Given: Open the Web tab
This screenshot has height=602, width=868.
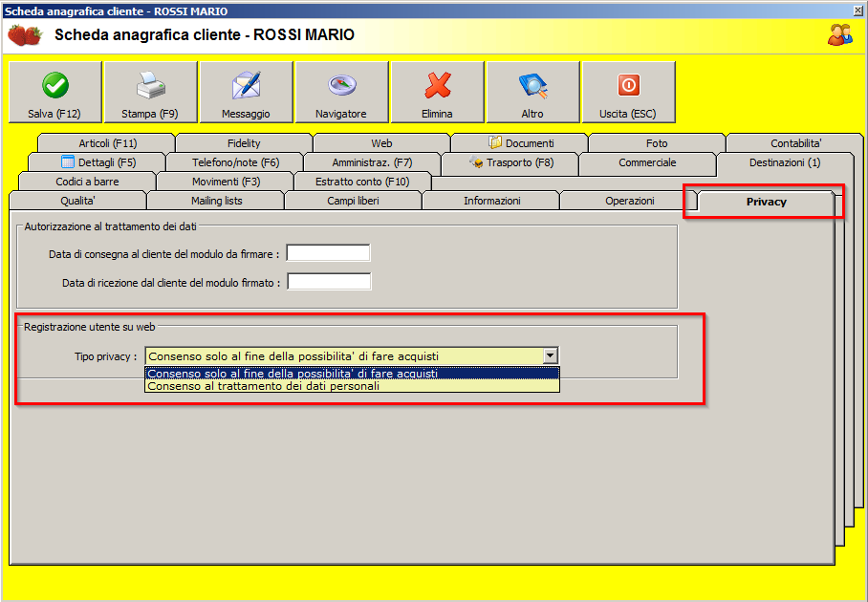Looking at the screenshot, I should (x=381, y=143).
